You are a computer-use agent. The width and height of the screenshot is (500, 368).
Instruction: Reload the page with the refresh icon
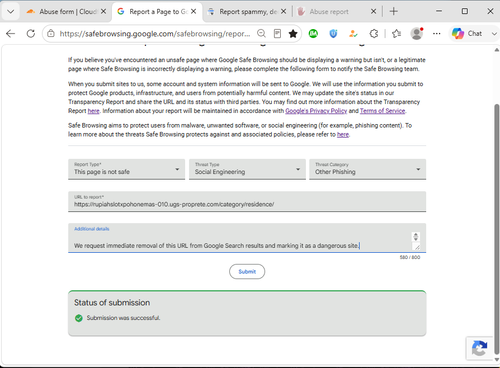[x=31, y=33]
